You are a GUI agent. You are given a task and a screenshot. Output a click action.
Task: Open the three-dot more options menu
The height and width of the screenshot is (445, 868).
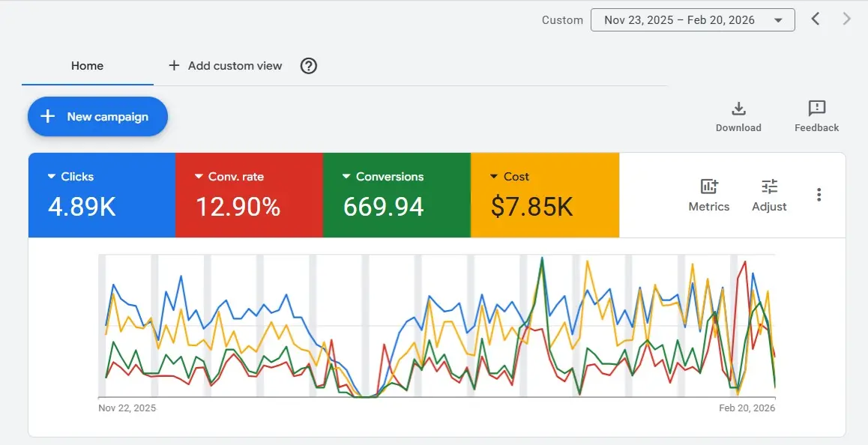(x=819, y=195)
